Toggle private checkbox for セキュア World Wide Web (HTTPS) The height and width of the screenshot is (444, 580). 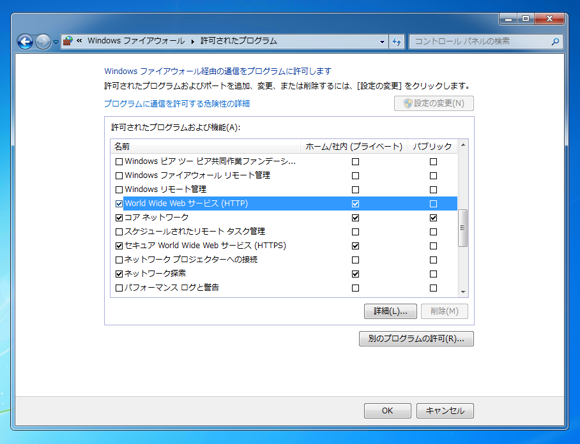[x=355, y=246]
